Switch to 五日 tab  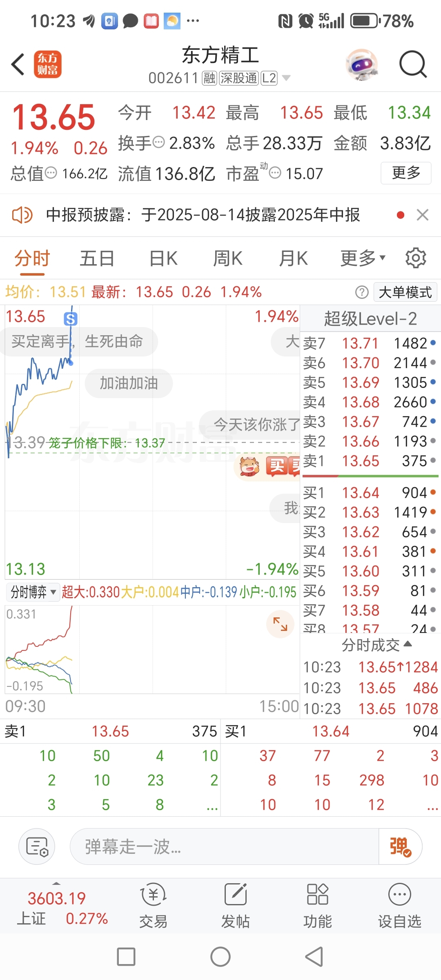pos(97,258)
